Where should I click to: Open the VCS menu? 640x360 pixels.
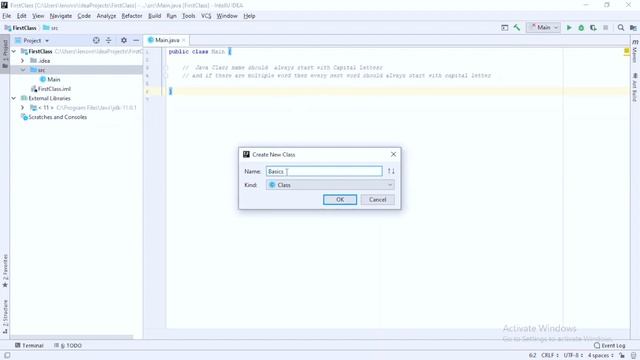206,16
